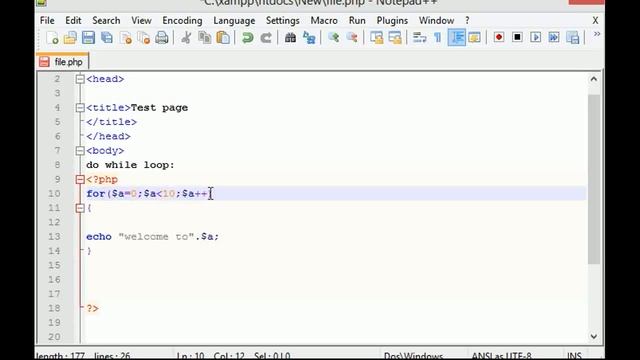Stop macro recording with the square icon
This screenshot has height=360, width=640.
(517, 38)
